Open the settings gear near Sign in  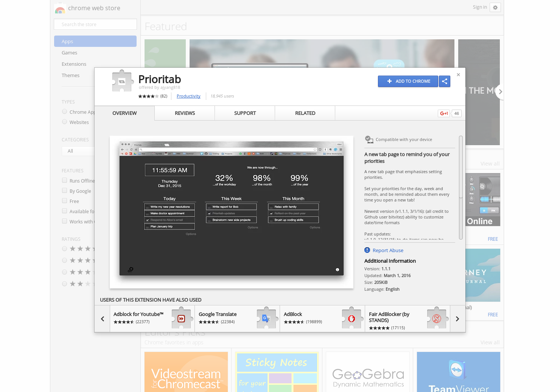click(495, 7)
